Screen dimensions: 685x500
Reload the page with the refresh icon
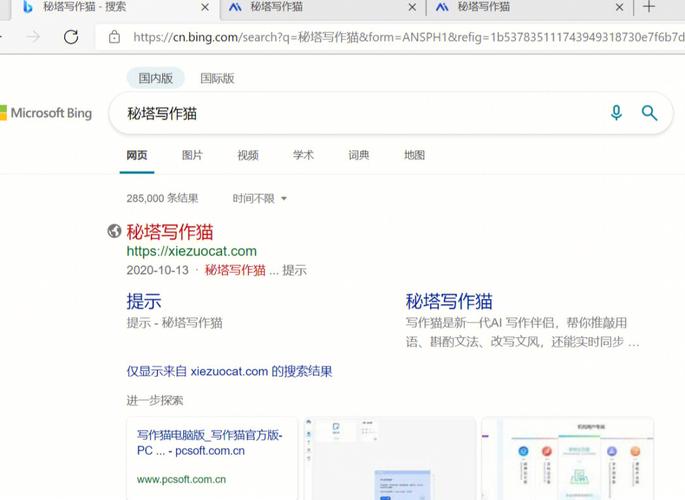click(71, 37)
